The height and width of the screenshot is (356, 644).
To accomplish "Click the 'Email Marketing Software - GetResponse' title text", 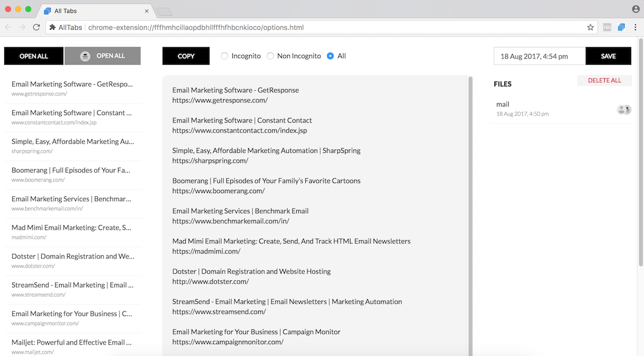I will click(236, 90).
